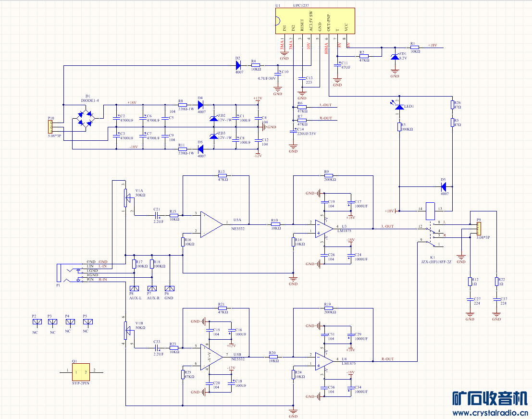
Task: Open the www.crystalradio.cn watermark link
Action: coord(490,413)
